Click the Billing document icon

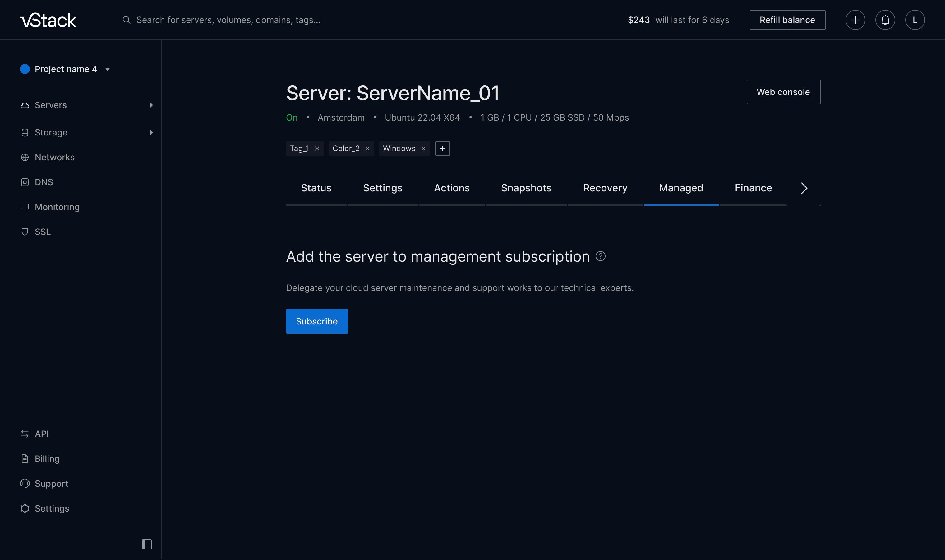25,459
